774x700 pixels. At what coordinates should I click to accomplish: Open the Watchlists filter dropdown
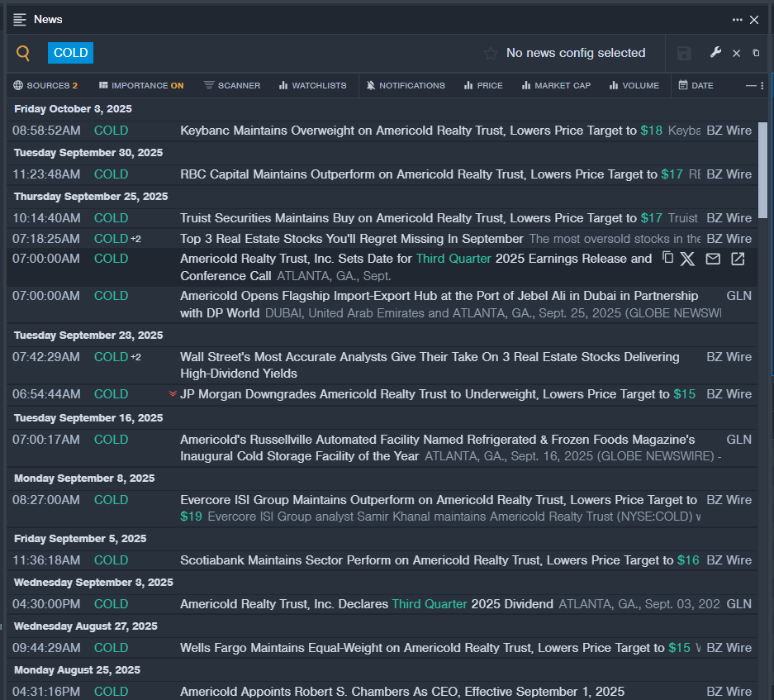(x=312, y=85)
